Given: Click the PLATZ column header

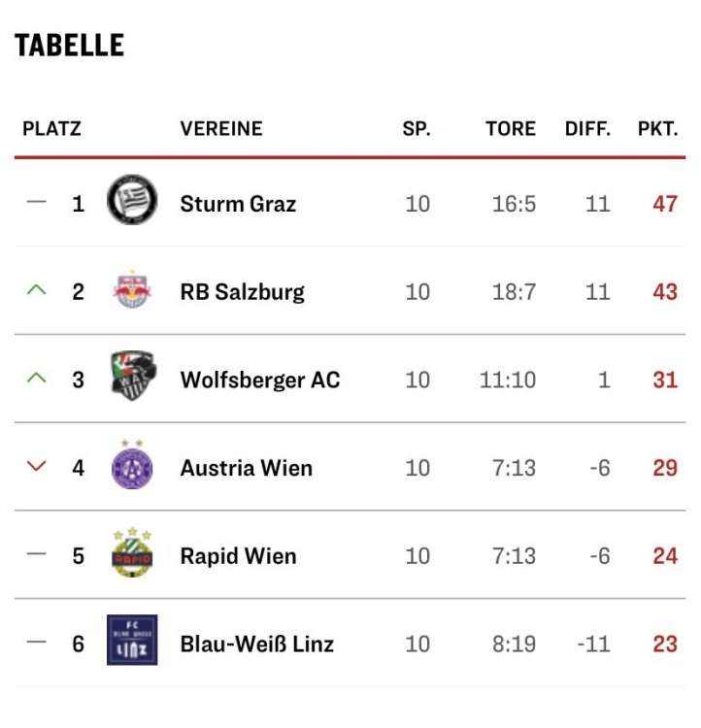Looking at the screenshot, I should coord(51,128).
